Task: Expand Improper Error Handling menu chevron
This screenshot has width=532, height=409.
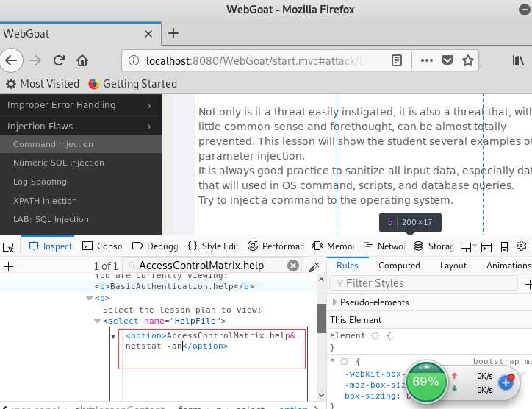Action: tap(149, 106)
